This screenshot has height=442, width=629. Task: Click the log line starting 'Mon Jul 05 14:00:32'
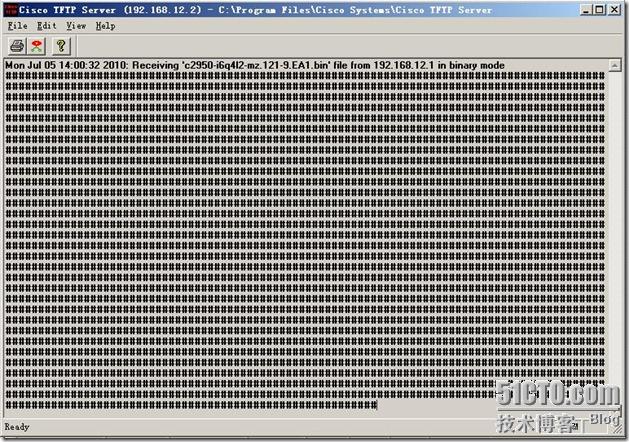255,65
